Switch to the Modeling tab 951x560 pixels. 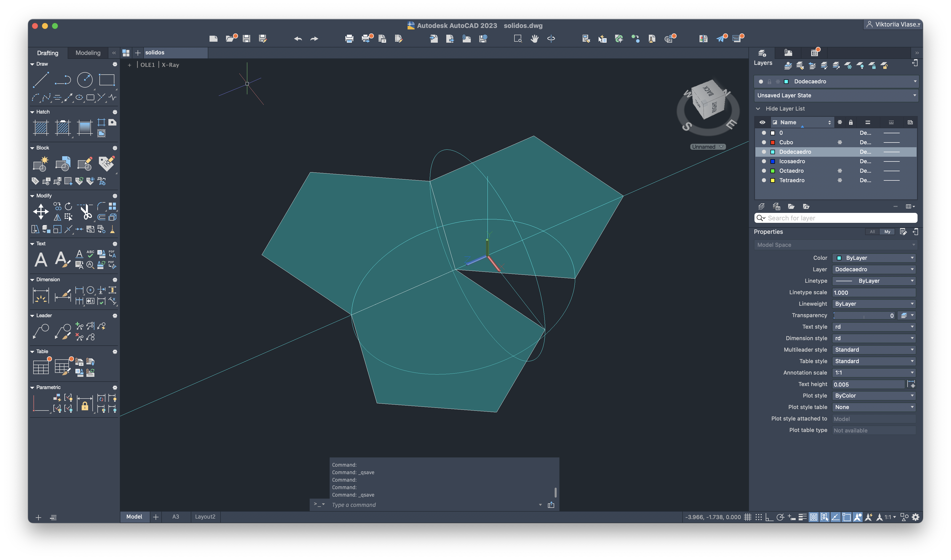pyautogui.click(x=88, y=53)
